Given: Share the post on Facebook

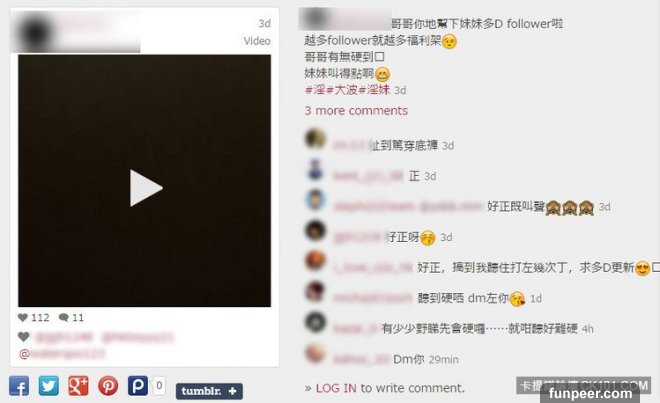Looking at the screenshot, I should pyautogui.click(x=19, y=386).
